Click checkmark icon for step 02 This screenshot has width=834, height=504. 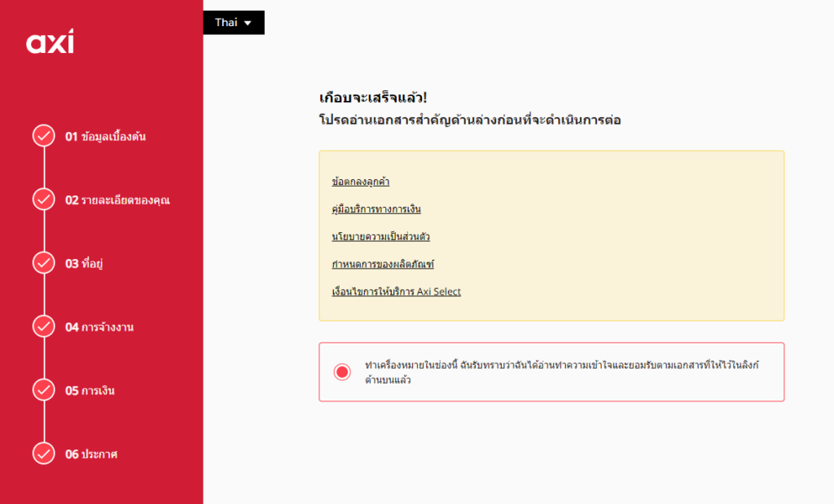tap(44, 199)
